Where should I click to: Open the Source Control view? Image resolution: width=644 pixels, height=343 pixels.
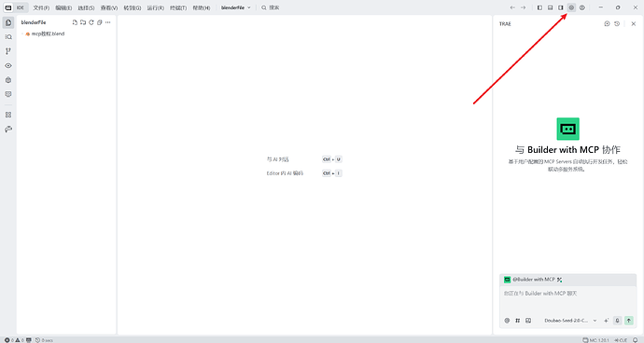[8, 51]
